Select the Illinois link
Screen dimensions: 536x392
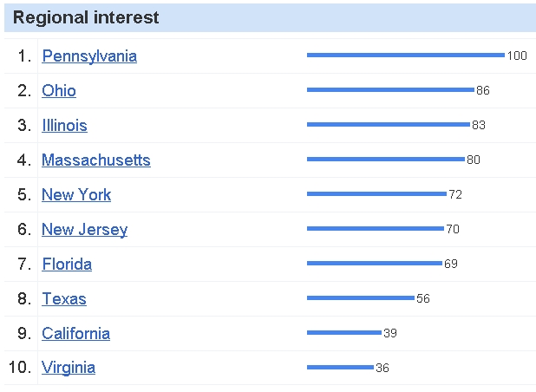(x=64, y=126)
